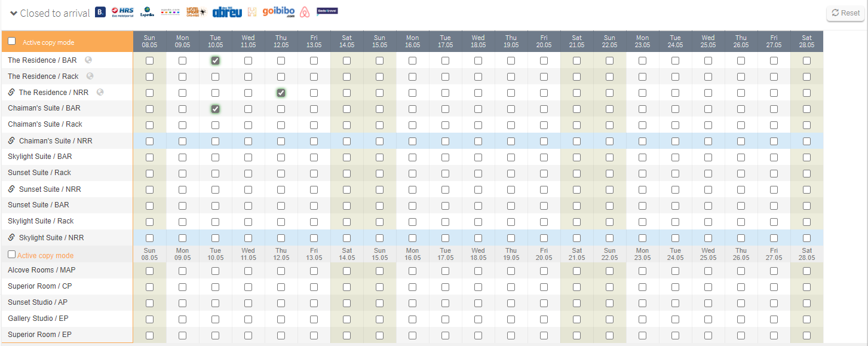The image size is (868, 346).
Task: Enable the top Active copy mode checkbox
Action: pyautogui.click(x=11, y=41)
